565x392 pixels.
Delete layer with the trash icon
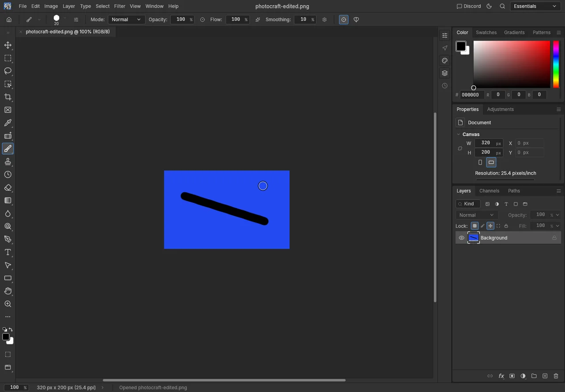pyautogui.click(x=556, y=376)
